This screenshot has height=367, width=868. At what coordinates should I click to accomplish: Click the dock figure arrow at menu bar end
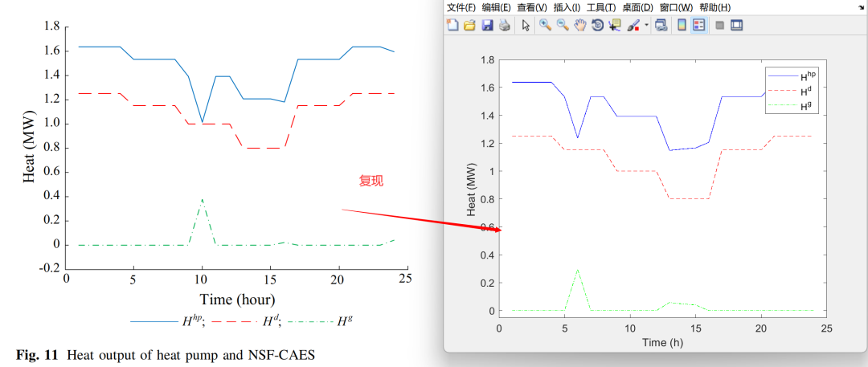(x=862, y=7)
